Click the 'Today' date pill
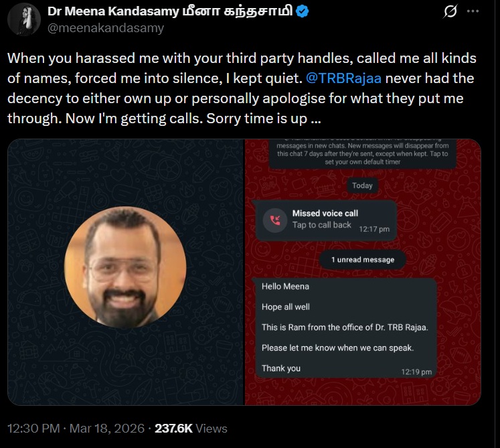500x448 pixels. [362, 185]
